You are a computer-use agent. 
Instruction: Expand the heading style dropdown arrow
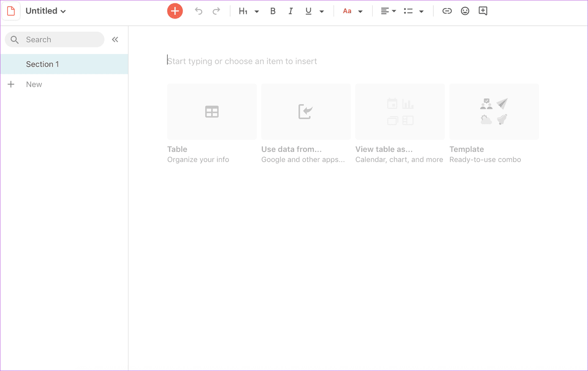tap(257, 11)
